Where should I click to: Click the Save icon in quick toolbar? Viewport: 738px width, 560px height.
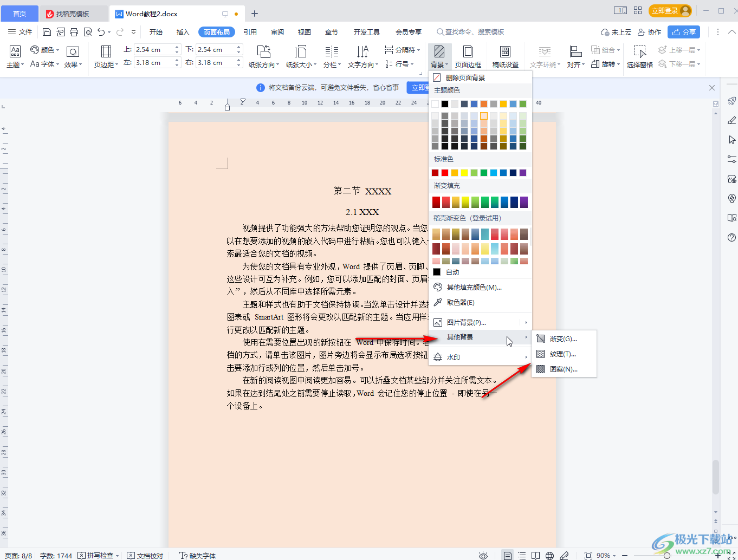[x=47, y=32]
